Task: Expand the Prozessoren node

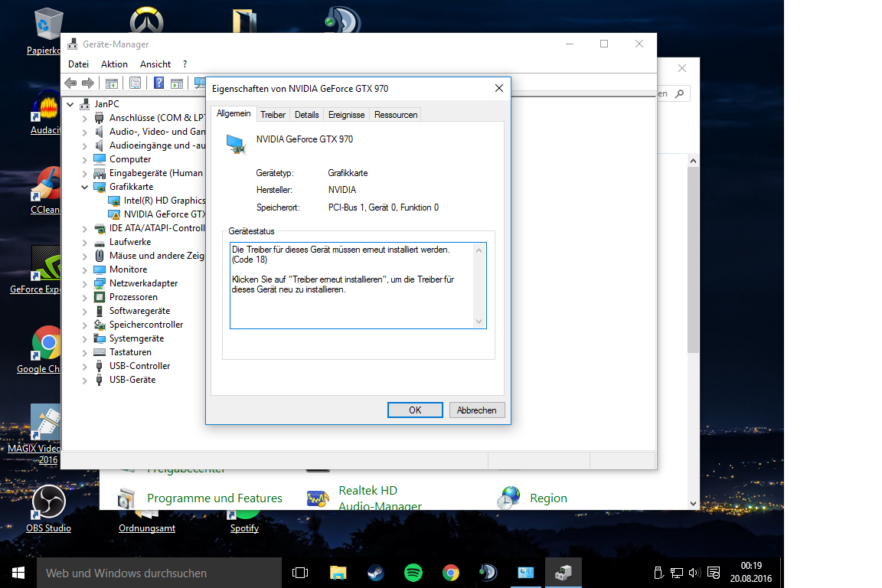Action: pos(84,297)
